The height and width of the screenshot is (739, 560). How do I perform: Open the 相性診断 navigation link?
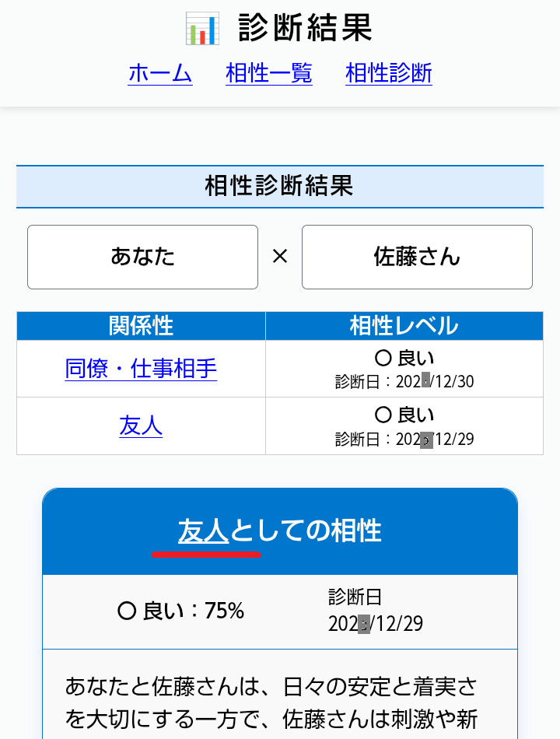(x=389, y=73)
